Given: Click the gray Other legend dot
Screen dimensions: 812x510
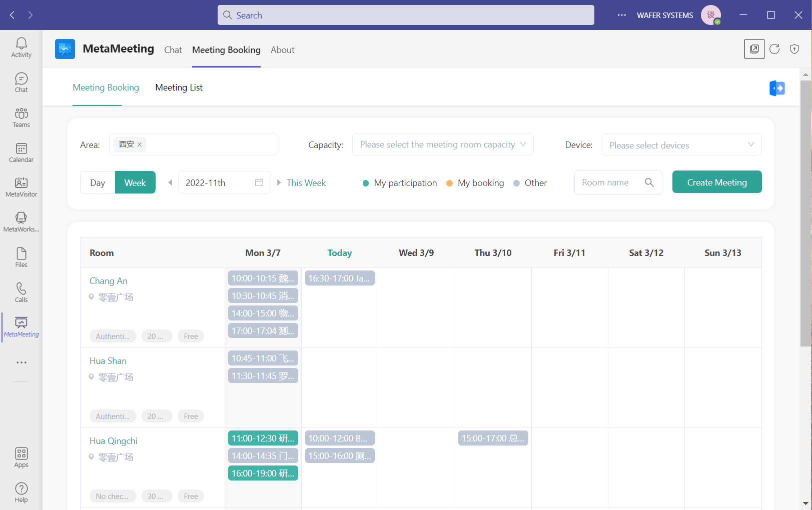Looking at the screenshot, I should (516, 183).
